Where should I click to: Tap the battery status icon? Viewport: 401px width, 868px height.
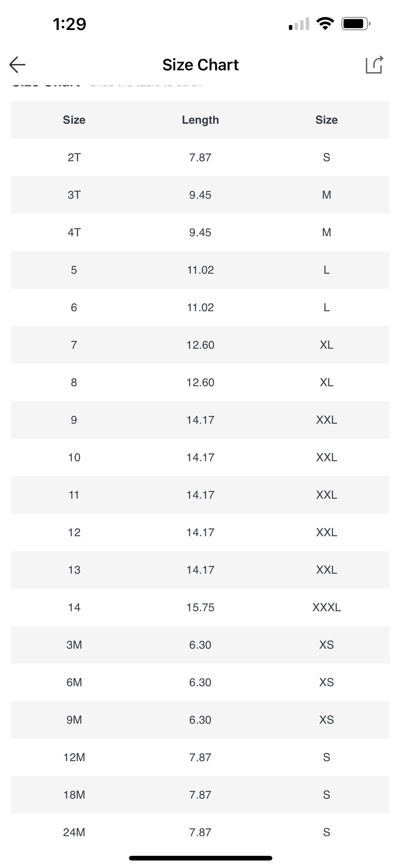[x=356, y=23]
